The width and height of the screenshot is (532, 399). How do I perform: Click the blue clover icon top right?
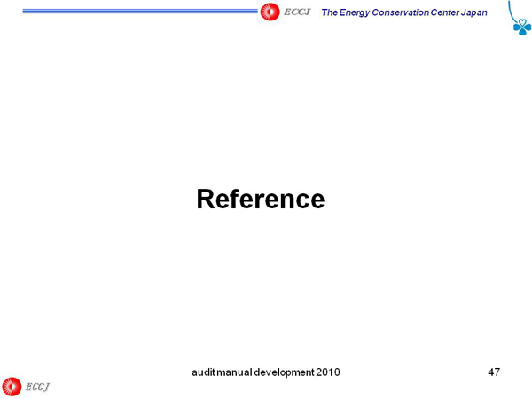click(x=522, y=27)
